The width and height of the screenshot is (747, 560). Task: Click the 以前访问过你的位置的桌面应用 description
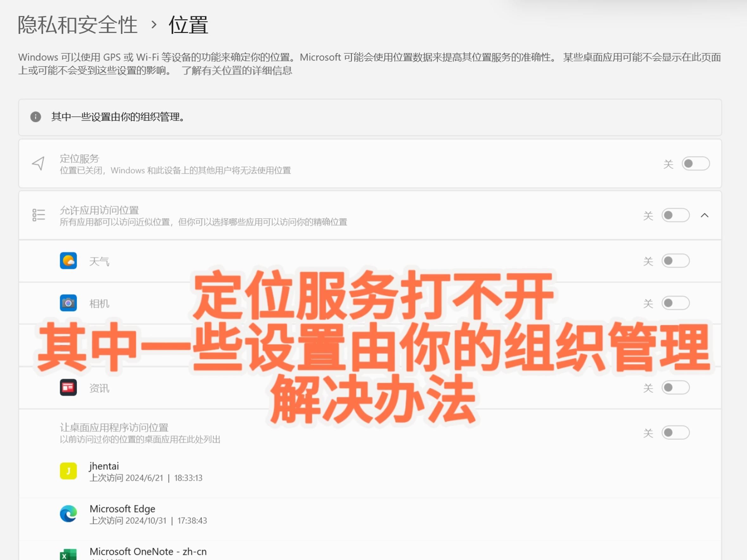[140, 439]
